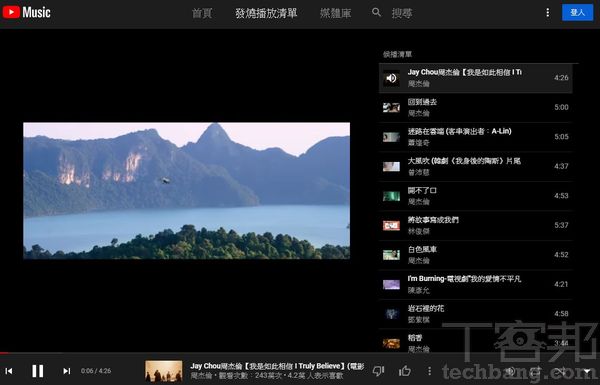
Task: Toggle repeat mode in player bar
Action: 535,371
